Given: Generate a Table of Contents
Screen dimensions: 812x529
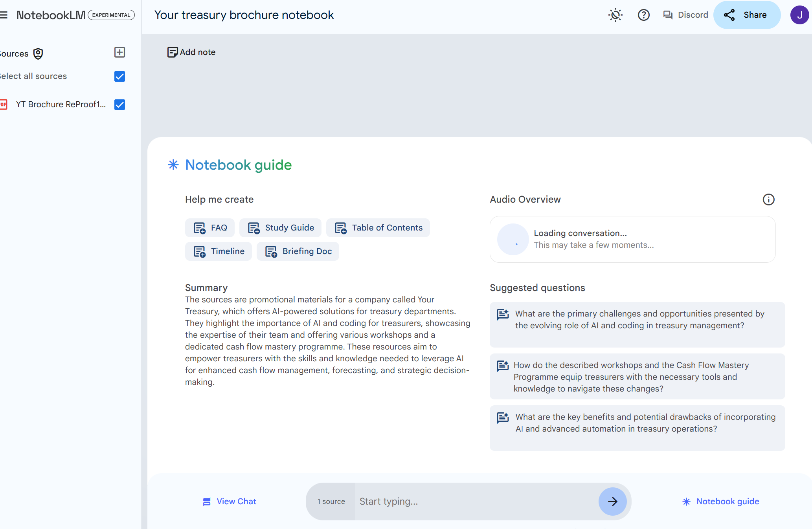Looking at the screenshot, I should pyautogui.click(x=378, y=228).
